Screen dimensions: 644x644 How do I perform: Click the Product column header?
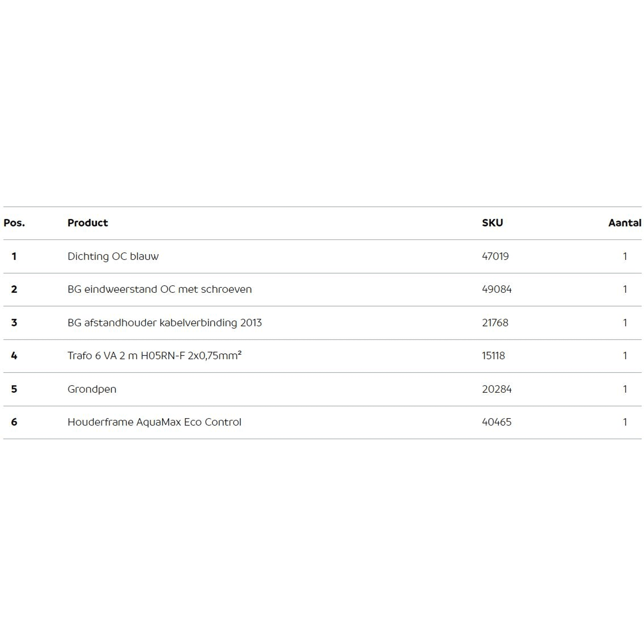88,223
